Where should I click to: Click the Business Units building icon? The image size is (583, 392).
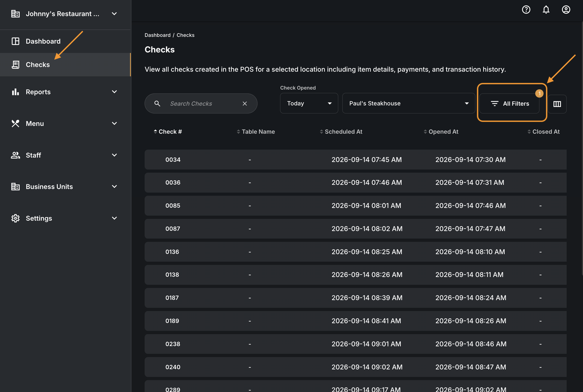coord(16,187)
